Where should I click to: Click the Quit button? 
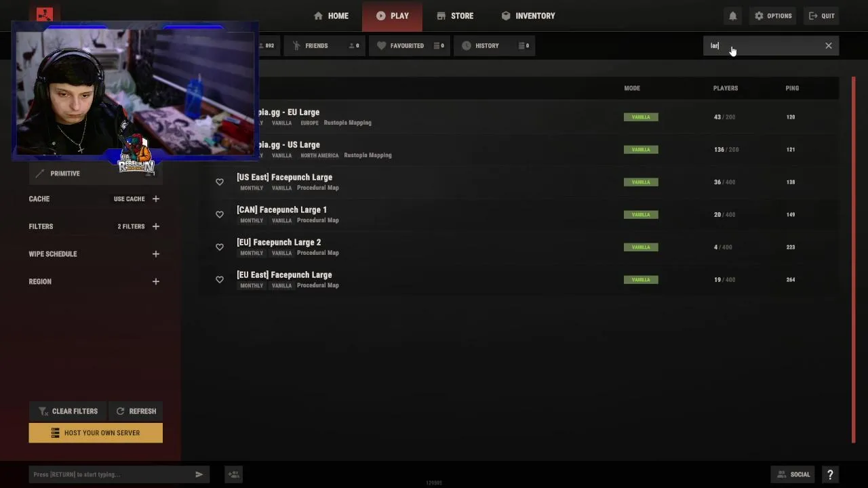pyautogui.click(x=822, y=16)
